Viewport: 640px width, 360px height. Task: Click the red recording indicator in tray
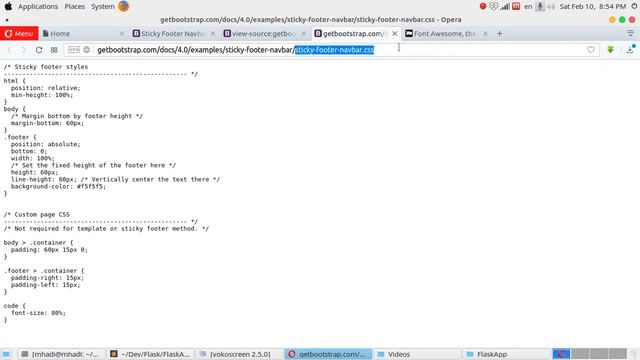[x=483, y=6]
